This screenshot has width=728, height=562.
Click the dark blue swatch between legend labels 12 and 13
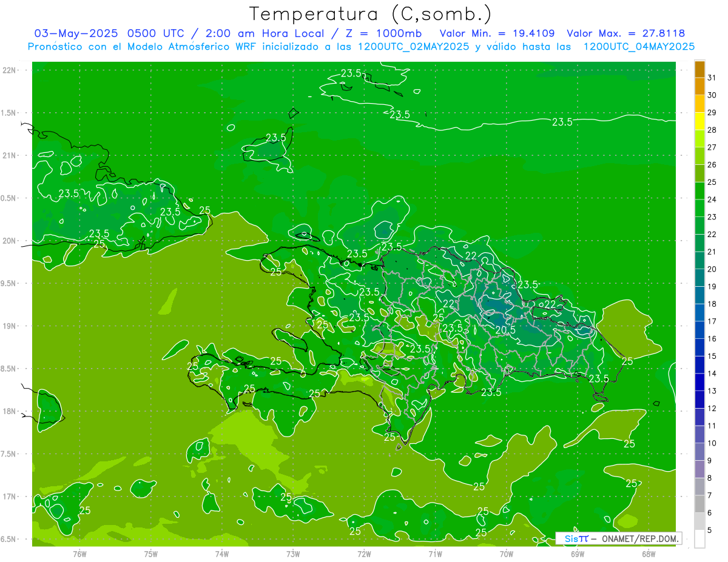point(700,400)
